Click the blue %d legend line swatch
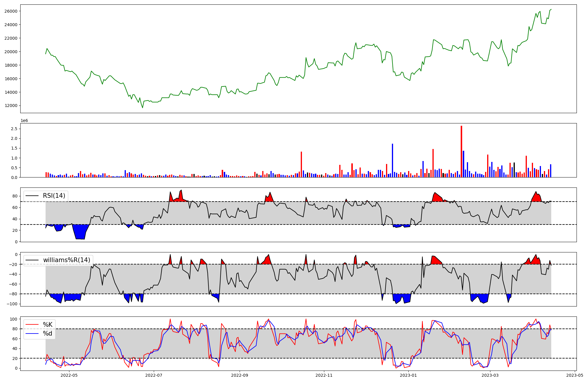Screen dimensions: 588x382 point(32,334)
